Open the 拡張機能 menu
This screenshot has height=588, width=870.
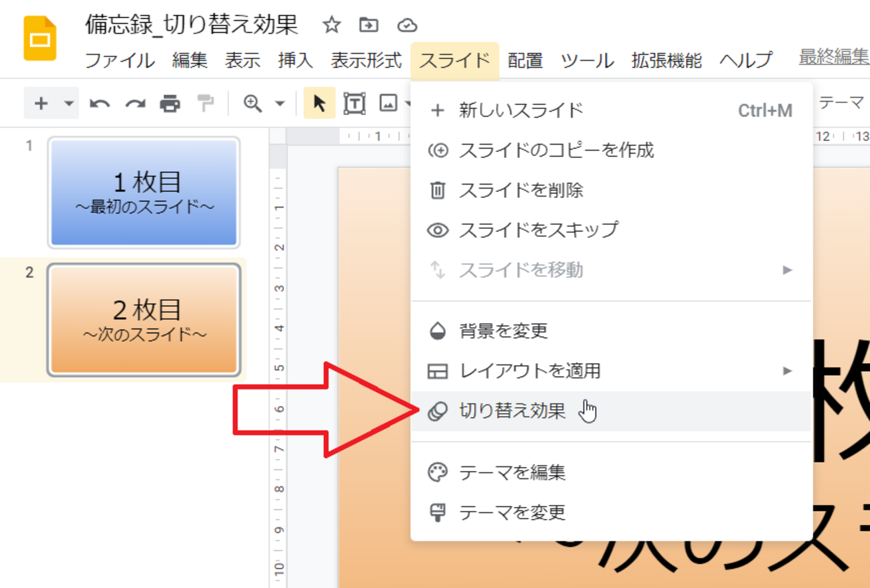coord(667,61)
